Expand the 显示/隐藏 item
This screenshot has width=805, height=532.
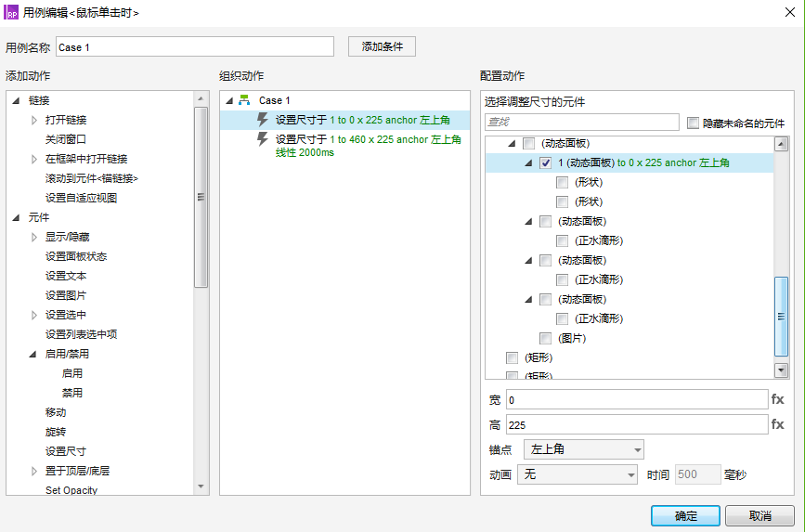pyautogui.click(x=33, y=238)
